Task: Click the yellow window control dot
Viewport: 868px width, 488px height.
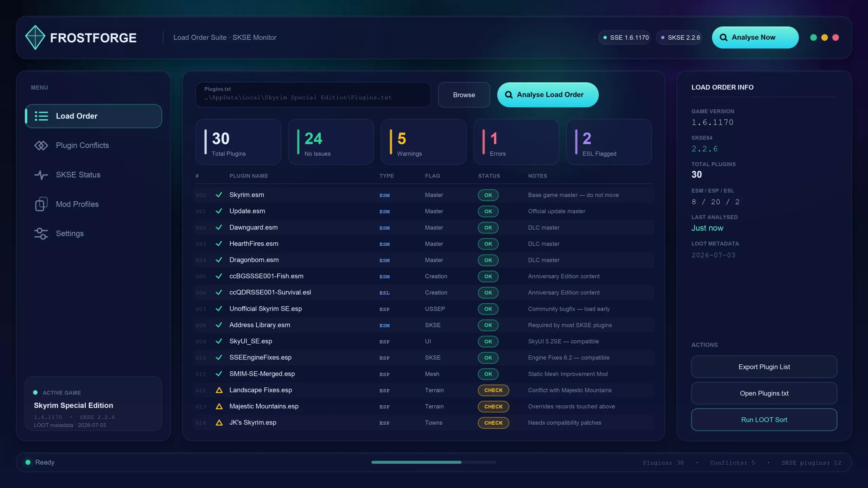Action: point(825,38)
